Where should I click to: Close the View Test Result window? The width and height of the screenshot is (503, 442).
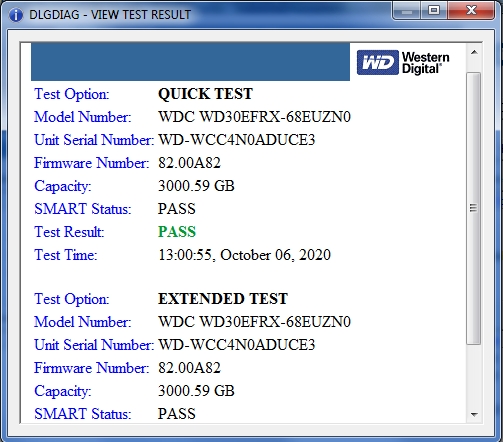click(471, 10)
